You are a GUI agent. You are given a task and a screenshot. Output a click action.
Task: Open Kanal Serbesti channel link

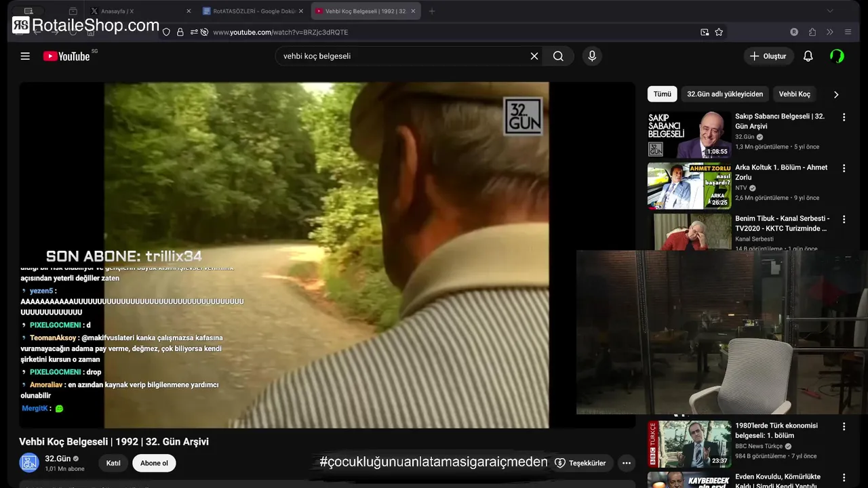pyautogui.click(x=754, y=239)
